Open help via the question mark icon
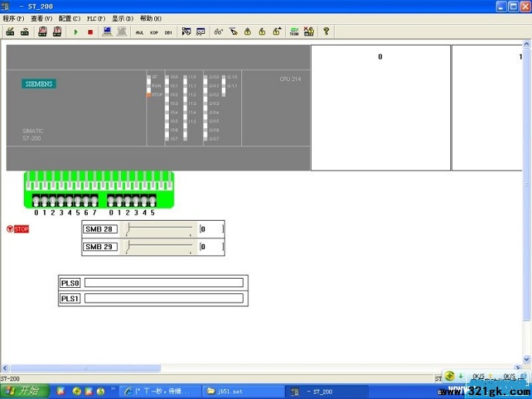Viewport: 532px width, 399px height. point(326,31)
